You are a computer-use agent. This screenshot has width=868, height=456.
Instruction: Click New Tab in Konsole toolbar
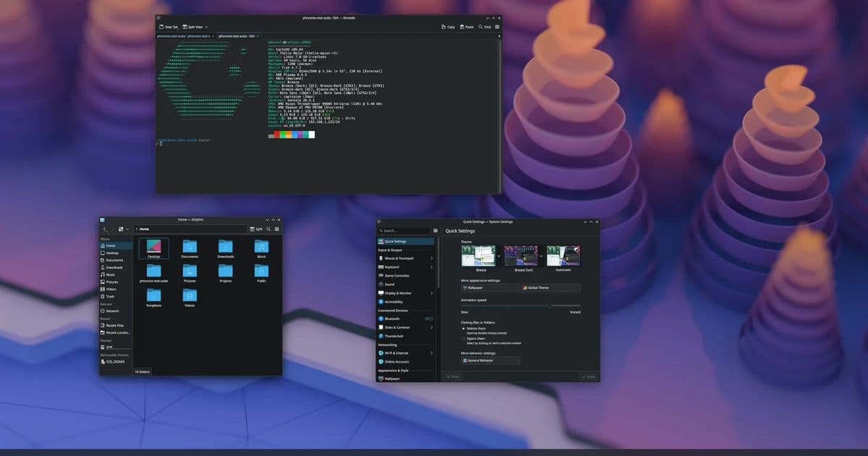(x=168, y=27)
